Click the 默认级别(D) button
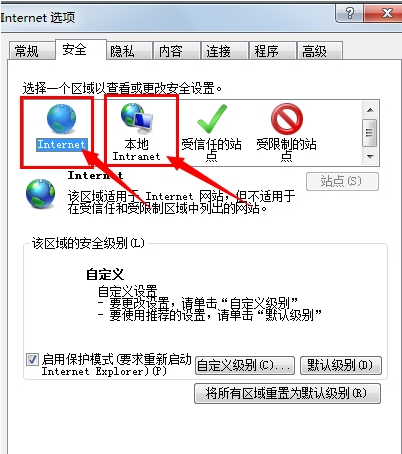This screenshot has height=454, width=402. (x=341, y=366)
